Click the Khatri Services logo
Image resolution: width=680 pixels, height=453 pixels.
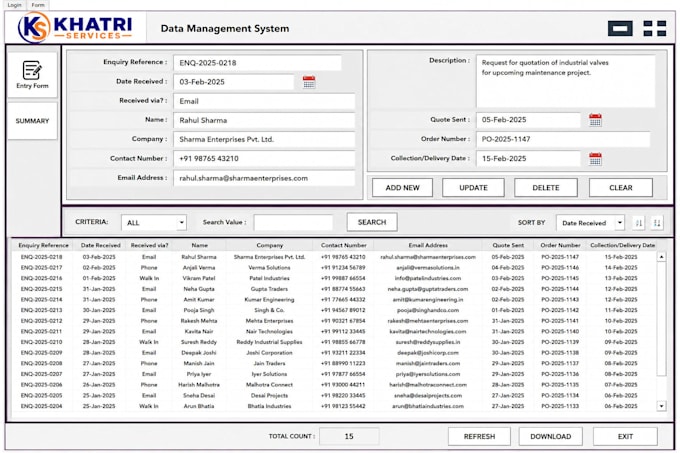[75, 28]
